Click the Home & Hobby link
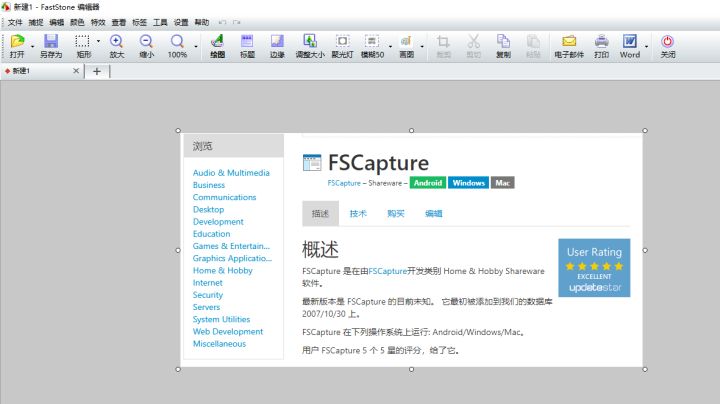 223,270
